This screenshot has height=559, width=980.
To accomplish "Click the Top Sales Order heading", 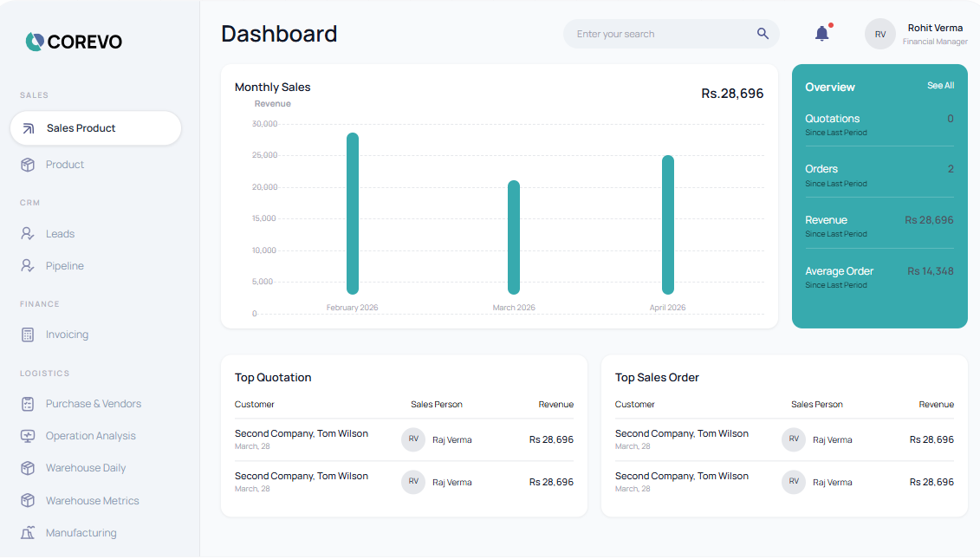I will coord(657,378).
